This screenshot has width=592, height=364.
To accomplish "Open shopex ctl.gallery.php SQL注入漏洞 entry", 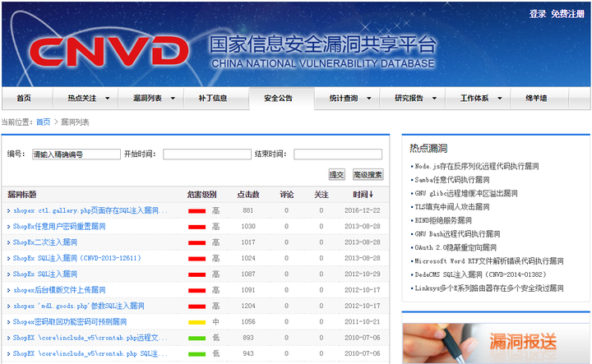I will click(x=90, y=210).
